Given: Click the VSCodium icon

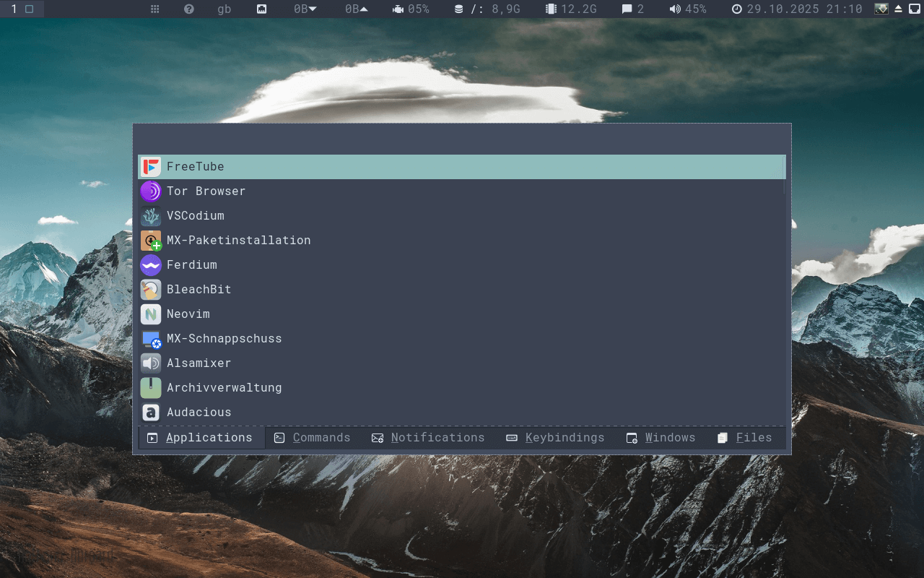Looking at the screenshot, I should 151,215.
